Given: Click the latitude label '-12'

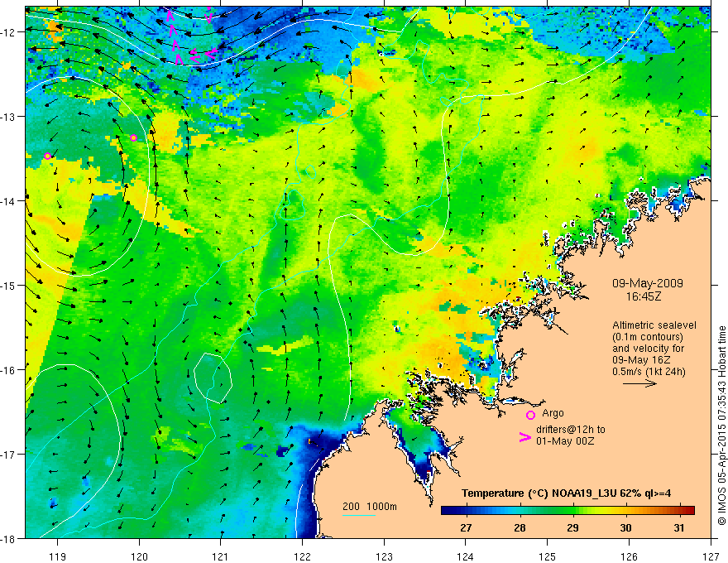Looking at the screenshot, I should click(x=9, y=32).
